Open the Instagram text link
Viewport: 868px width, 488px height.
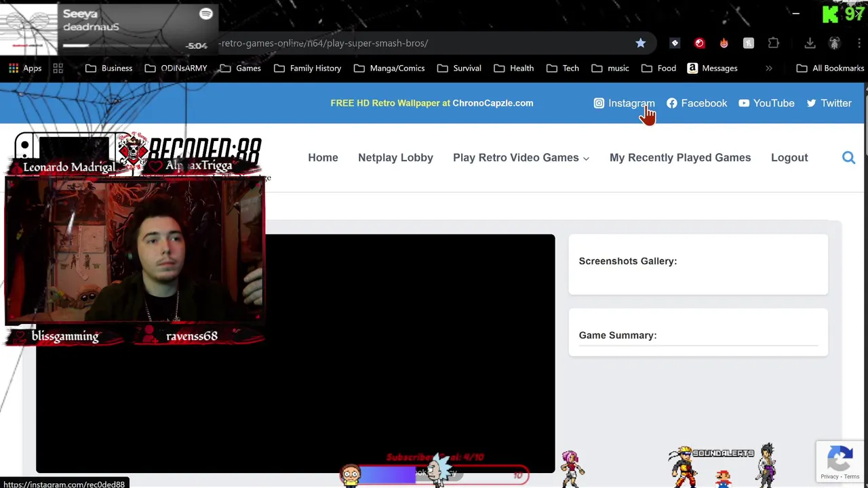point(631,103)
